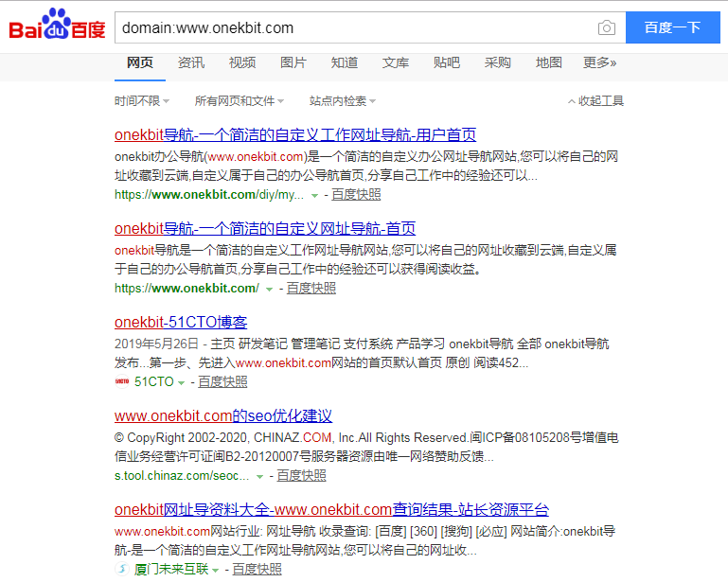Click the 51CTO site favicon
This screenshot has width=728, height=582.
coord(121,381)
